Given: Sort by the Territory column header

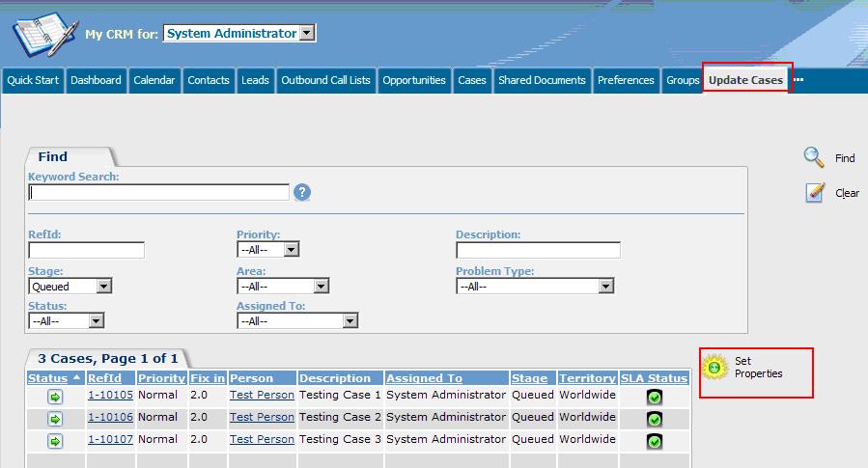Looking at the screenshot, I should [x=587, y=378].
